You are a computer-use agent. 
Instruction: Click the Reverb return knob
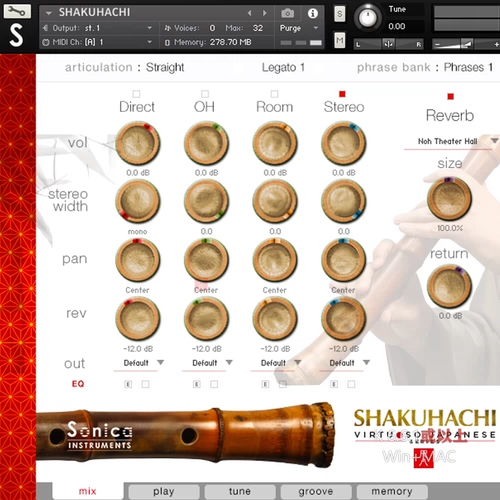click(x=450, y=286)
